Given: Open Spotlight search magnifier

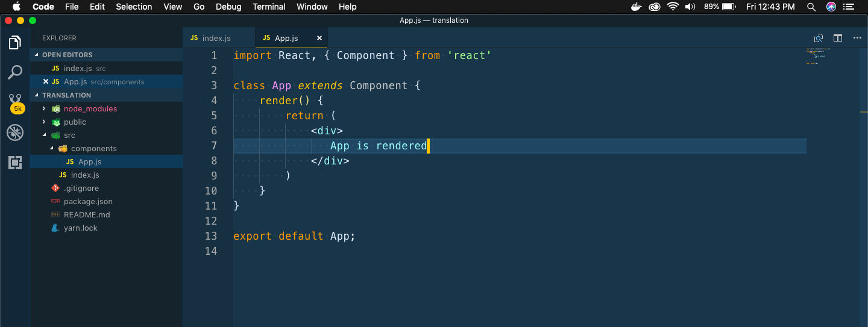Looking at the screenshot, I should click(811, 7).
